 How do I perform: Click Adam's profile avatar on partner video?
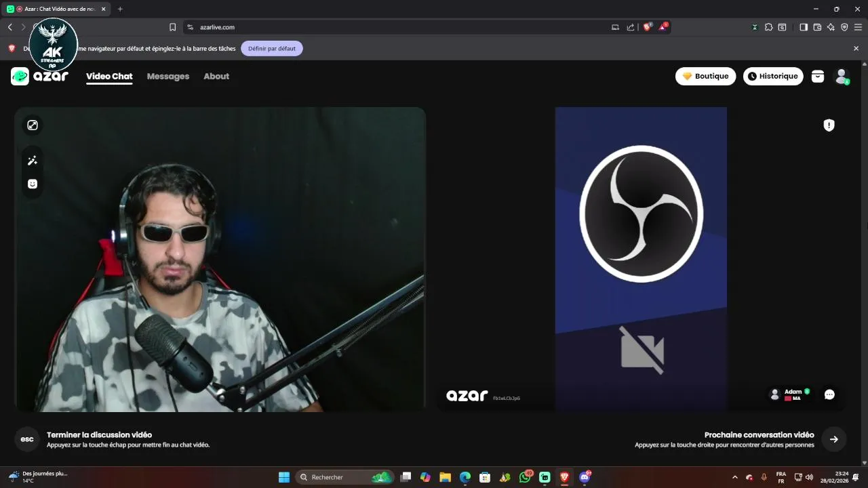[775, 394]
